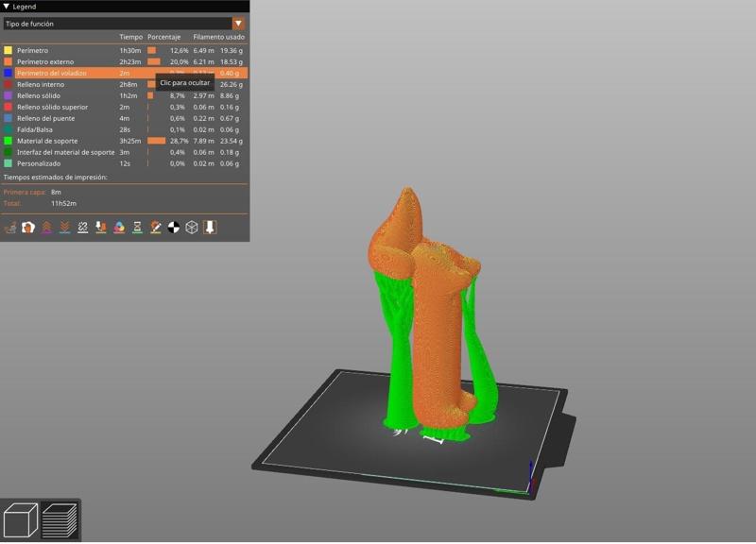756x544 pixels.
Task: Toggle seams display icon
Action: coord(83,227)
